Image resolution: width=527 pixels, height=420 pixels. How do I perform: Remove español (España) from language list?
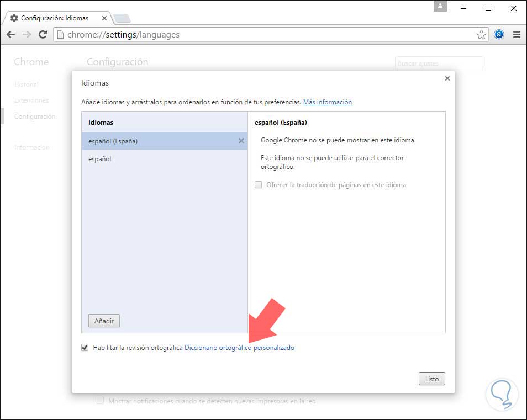pyautogui.click(x=241, y=141)
